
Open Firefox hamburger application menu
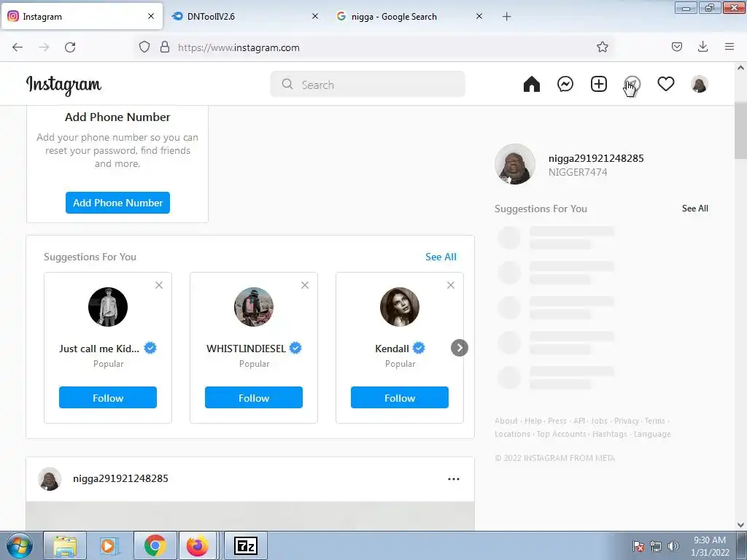729,47
